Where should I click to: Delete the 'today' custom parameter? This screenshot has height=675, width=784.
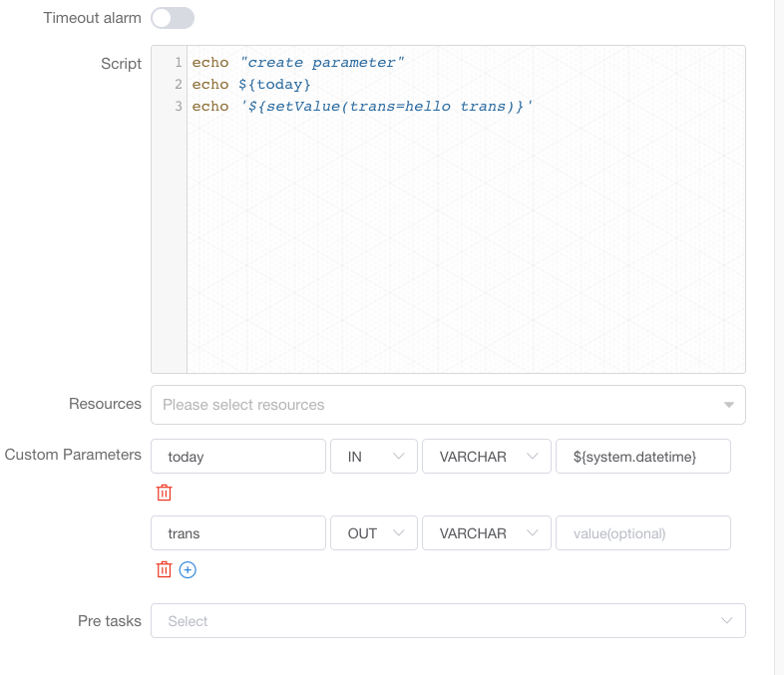[x=165, y=493]
